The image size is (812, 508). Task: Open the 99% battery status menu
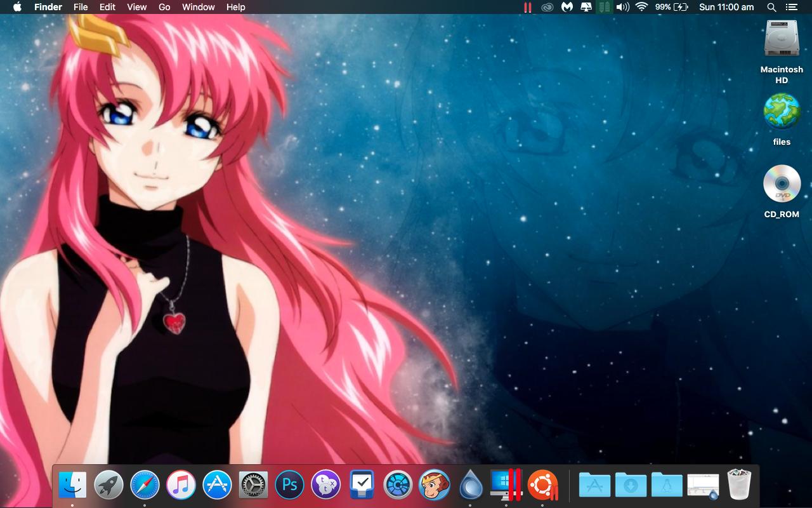(x=671, y=7)
